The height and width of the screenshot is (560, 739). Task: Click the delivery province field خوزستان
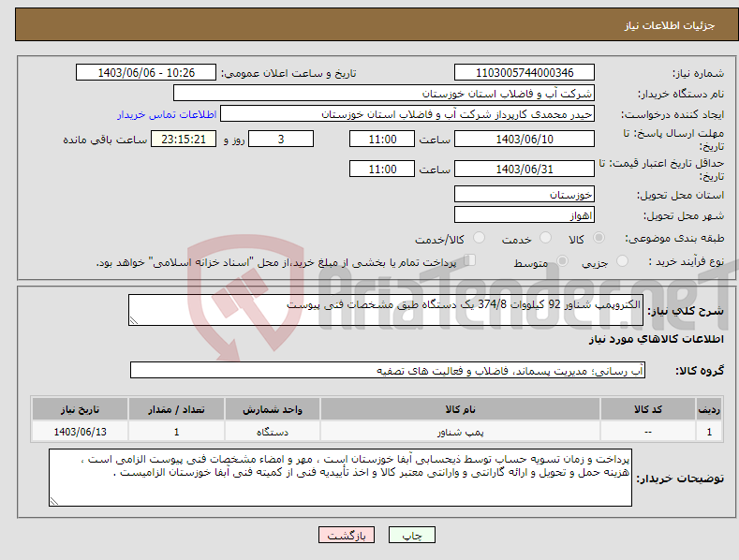(x=525, y=194)
